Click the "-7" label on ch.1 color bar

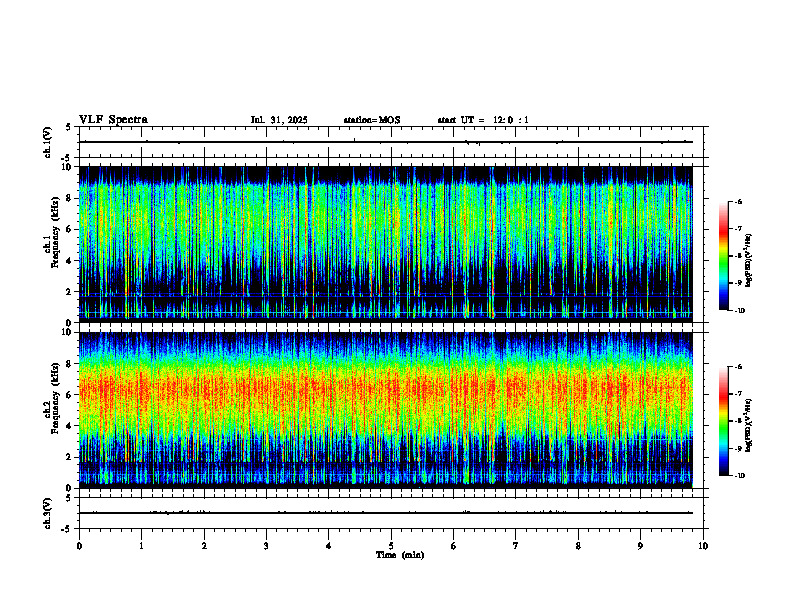click(x=738, y=229)
